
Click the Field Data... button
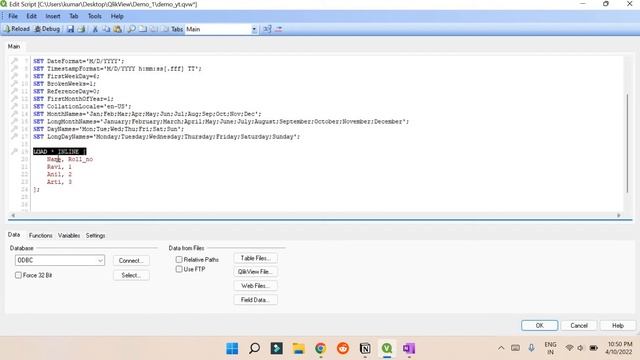[256, 300]
